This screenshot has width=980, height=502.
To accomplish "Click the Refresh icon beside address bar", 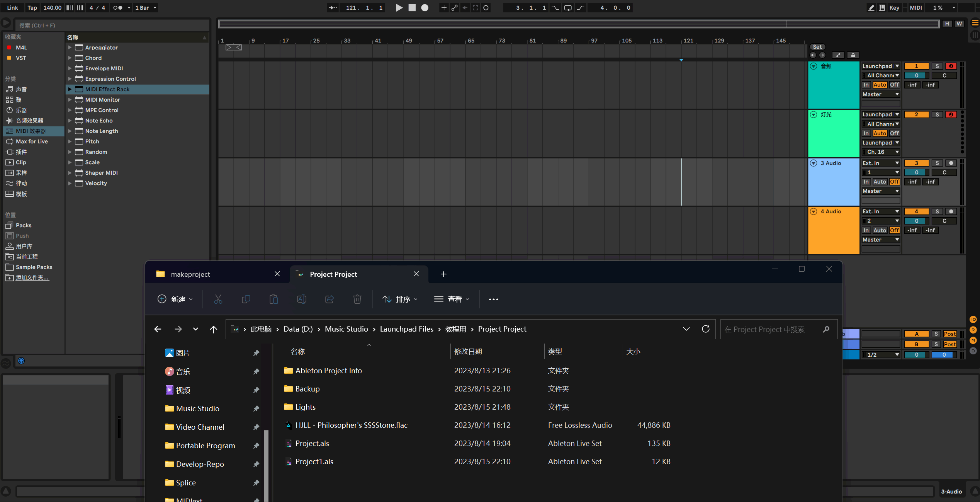I will (705, 329).
